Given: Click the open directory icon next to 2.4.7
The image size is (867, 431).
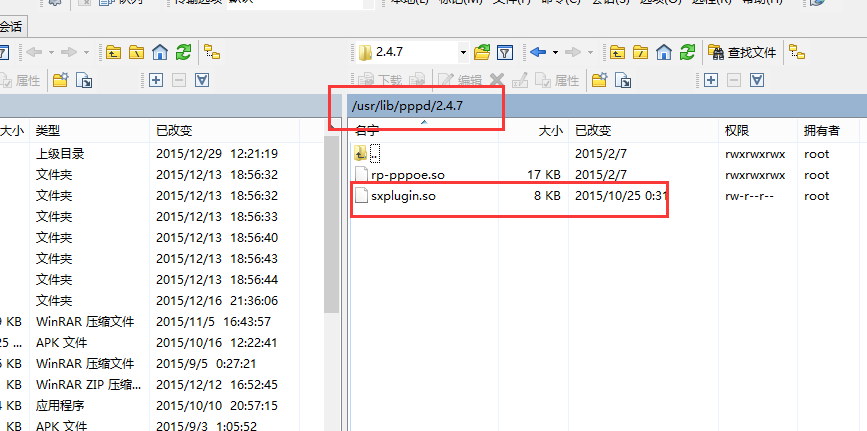Looking at the screenshot, I should [482, 53].
